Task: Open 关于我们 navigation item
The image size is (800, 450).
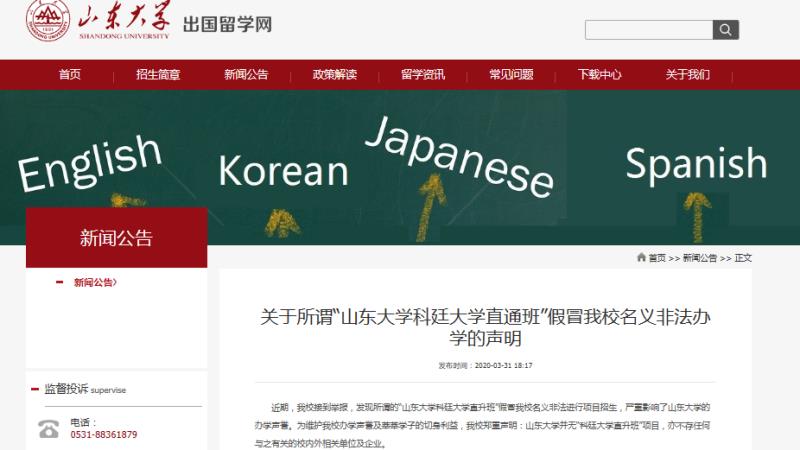Action: coord(687,74)
